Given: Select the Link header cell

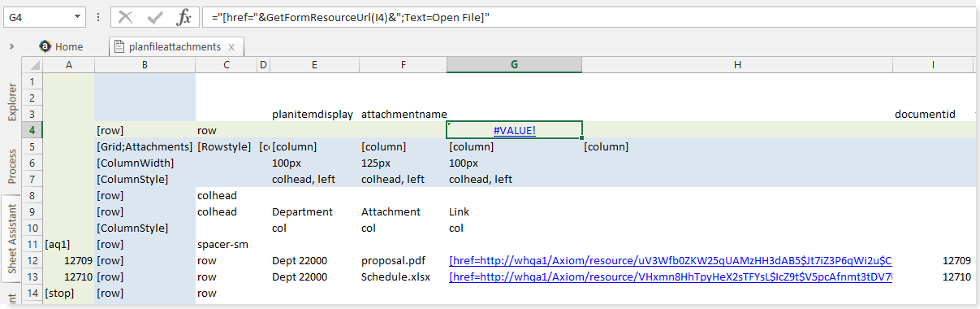Looking at the screenshot, I should pos(514,211).
